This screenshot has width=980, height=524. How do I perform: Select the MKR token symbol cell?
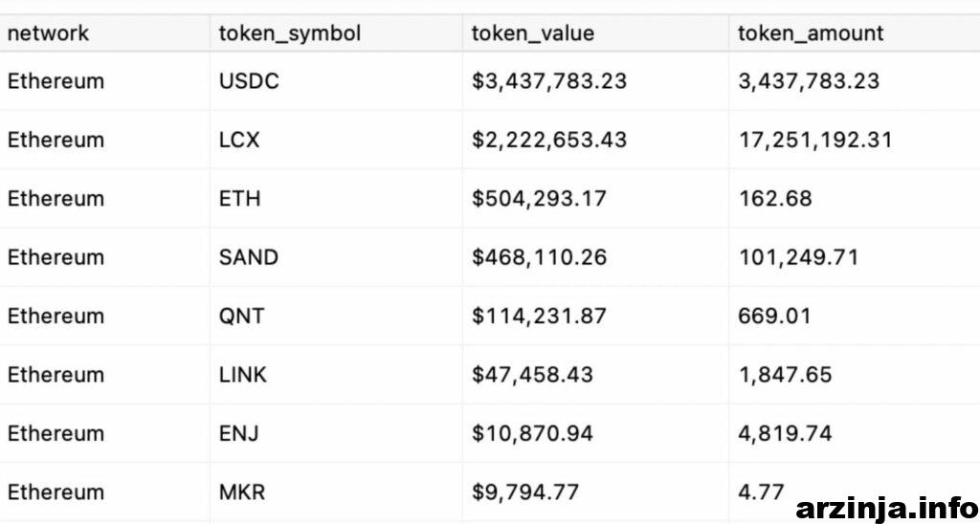336,492
